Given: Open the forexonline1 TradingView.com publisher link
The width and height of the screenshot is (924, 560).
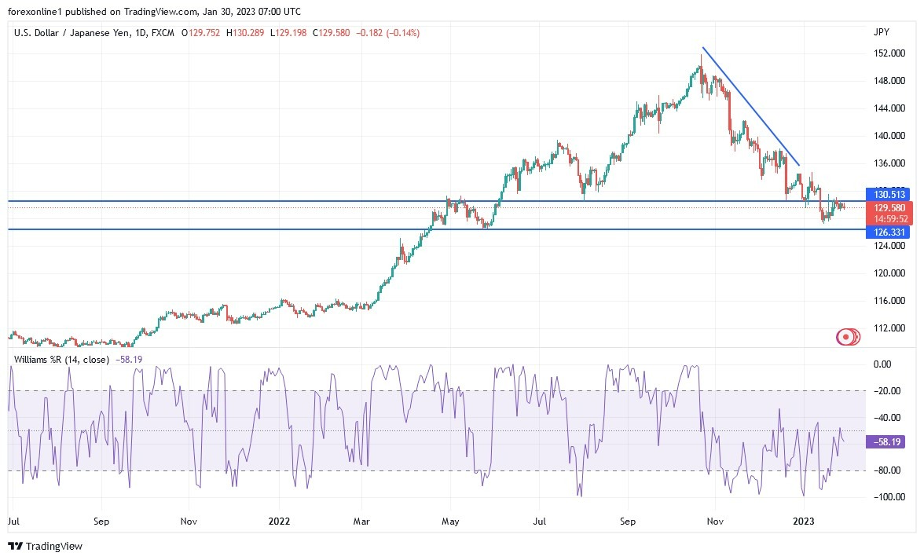Looking at the screenshot, I should (86, 12).
